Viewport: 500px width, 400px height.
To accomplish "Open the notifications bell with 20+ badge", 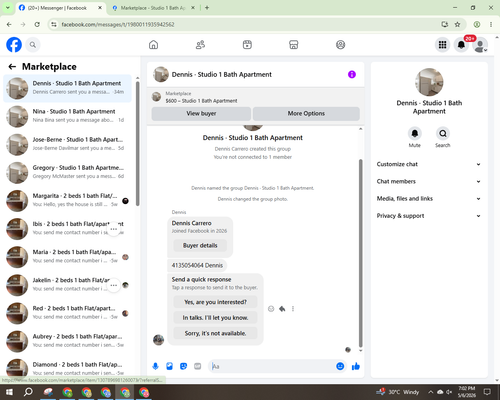I will (x=461, y=45).
